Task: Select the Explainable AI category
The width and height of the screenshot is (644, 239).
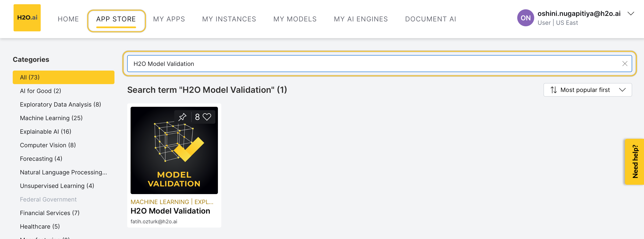Action: (x=46, y=132)
